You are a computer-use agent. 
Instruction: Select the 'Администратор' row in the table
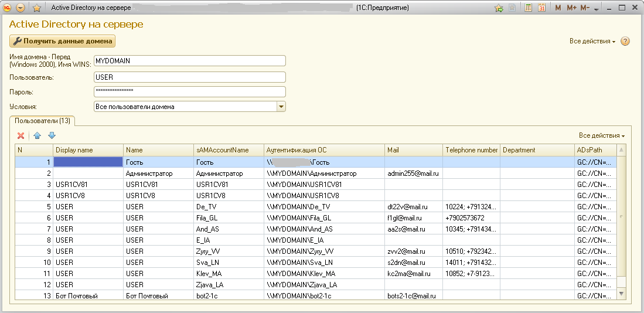pos(158,173)
